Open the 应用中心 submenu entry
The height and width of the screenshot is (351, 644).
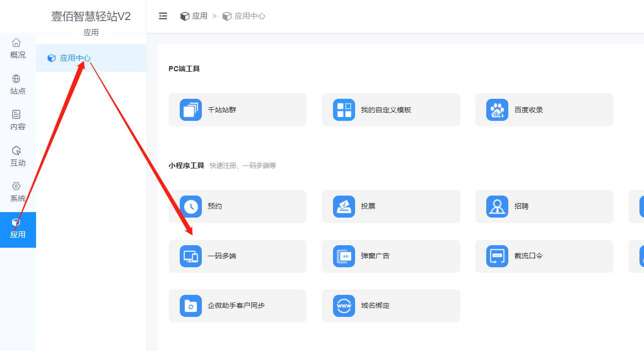coord(91,58)
